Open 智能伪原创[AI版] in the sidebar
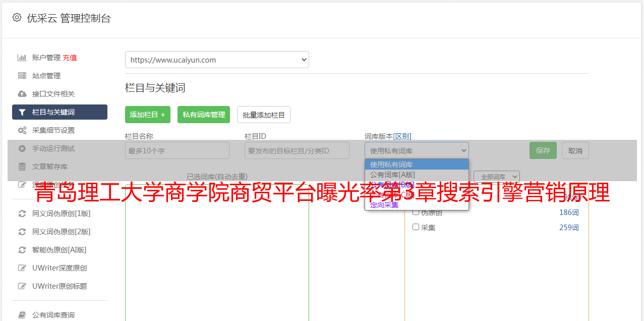644x321 pixels. click(60, 250)
